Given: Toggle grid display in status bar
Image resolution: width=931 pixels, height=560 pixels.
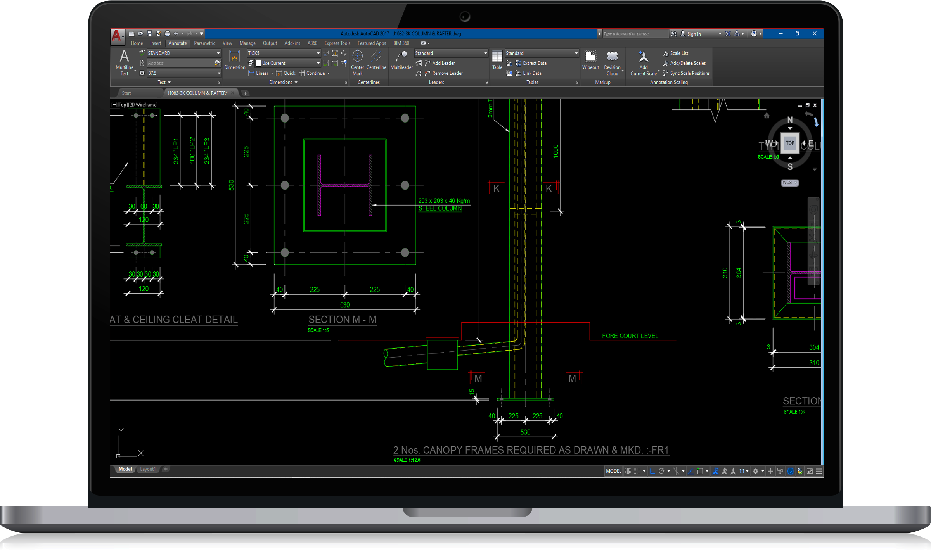Looking at the screenshot, I should coord(628,471).
